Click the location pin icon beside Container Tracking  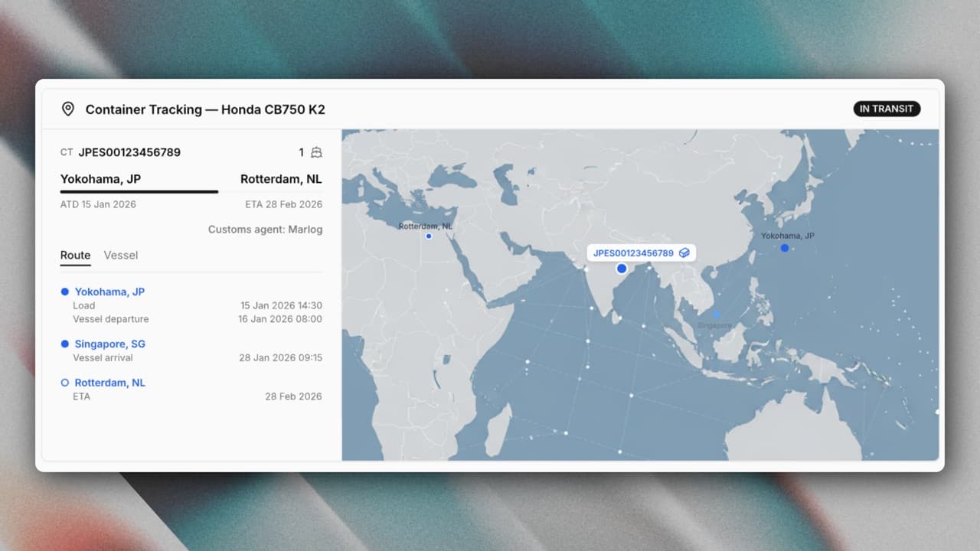[x=68, y=109]
